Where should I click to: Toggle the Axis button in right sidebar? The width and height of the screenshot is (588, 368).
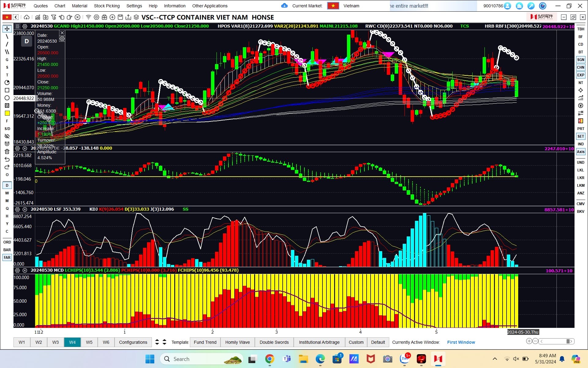581,152
